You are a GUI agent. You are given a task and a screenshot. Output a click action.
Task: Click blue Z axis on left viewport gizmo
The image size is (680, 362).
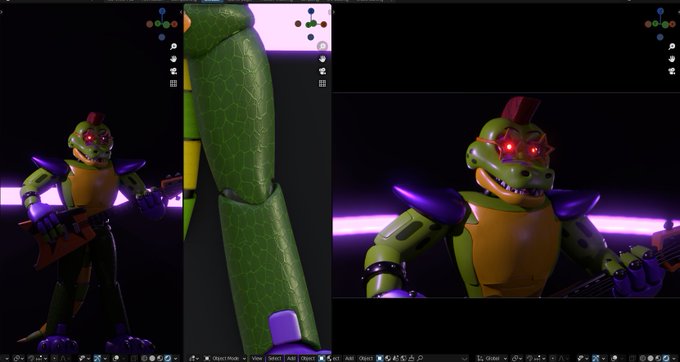[162, 11]
